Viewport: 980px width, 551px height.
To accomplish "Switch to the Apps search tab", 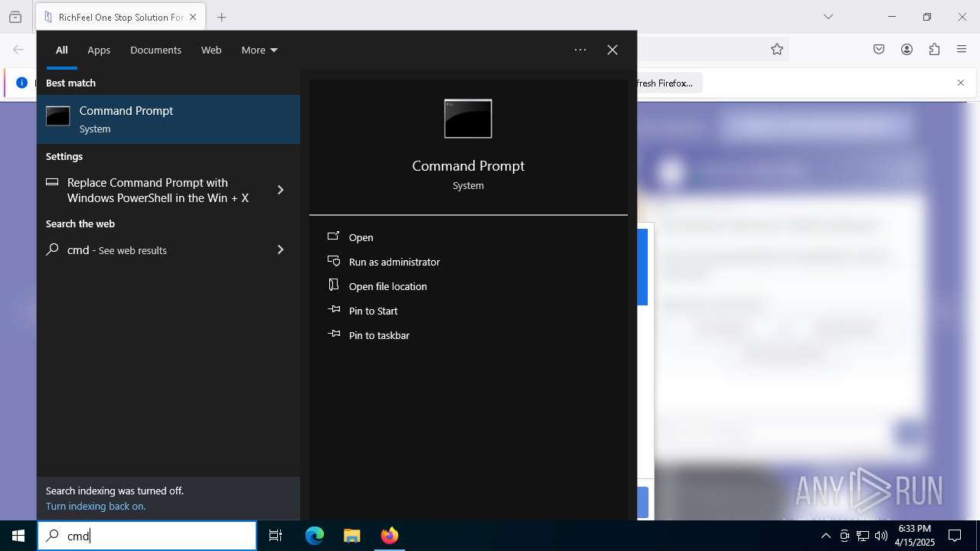I will [x=99, y=50].
